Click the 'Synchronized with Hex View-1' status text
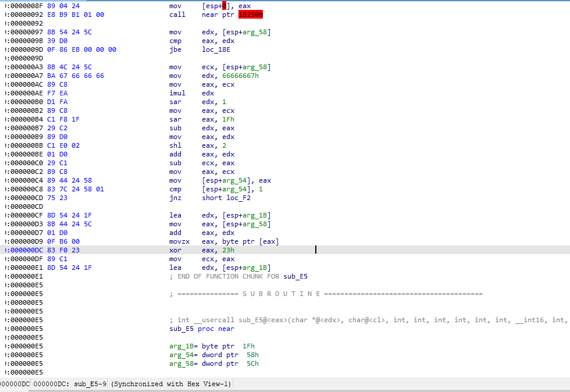570x392 pixels. point(172,384)
